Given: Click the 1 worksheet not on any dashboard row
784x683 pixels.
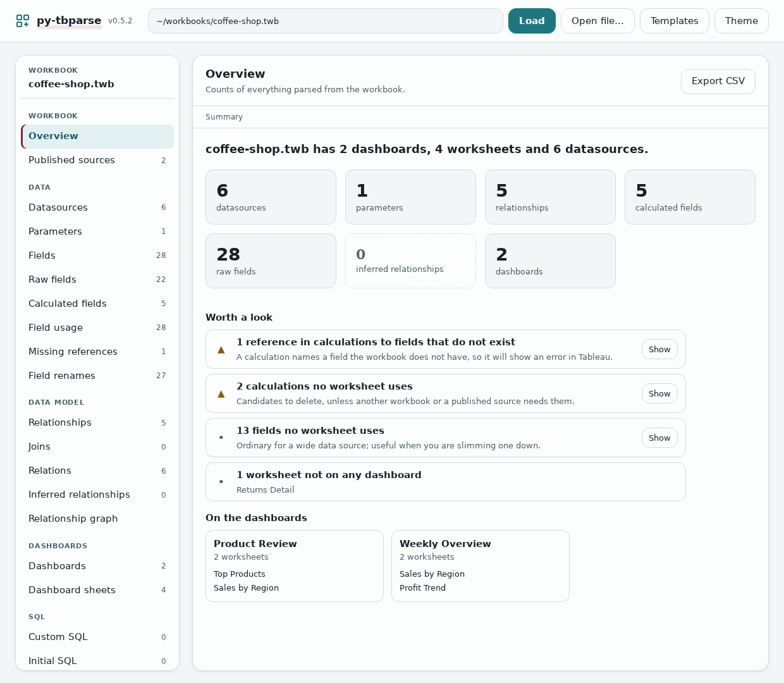Looking at the screenshot, I should point(446,482).
